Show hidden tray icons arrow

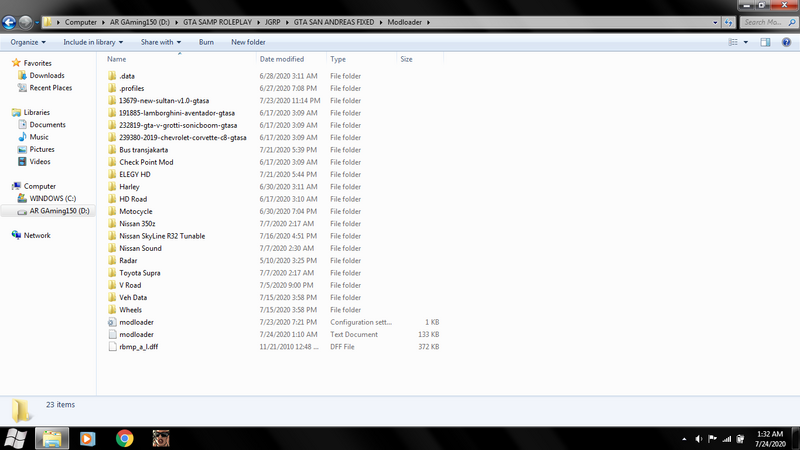coord(684,439)
